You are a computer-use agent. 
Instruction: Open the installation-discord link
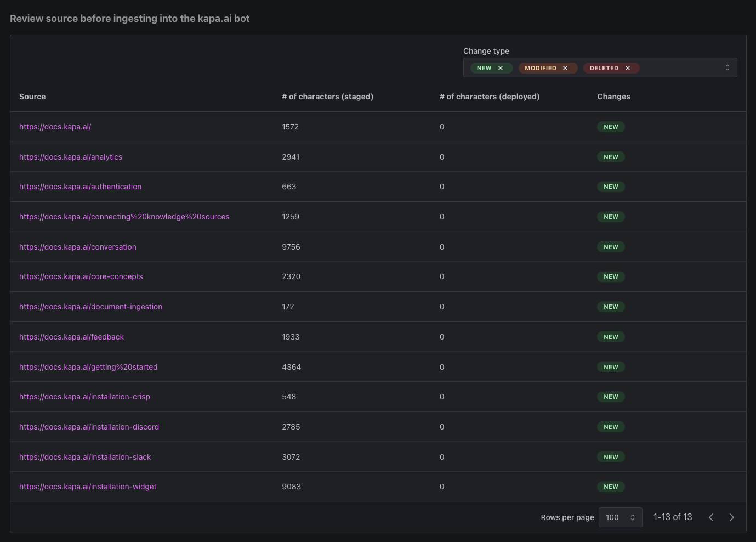[89, 427]
